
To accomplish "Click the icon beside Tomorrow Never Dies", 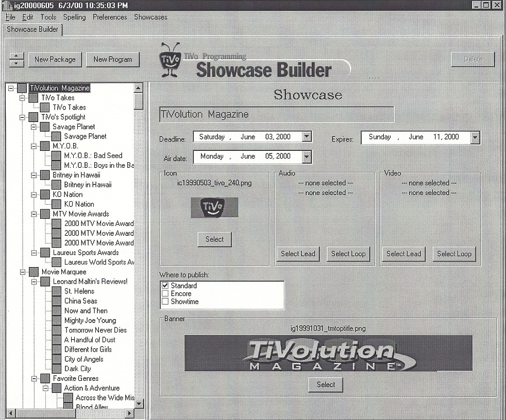I will click(x=57, y=330).
